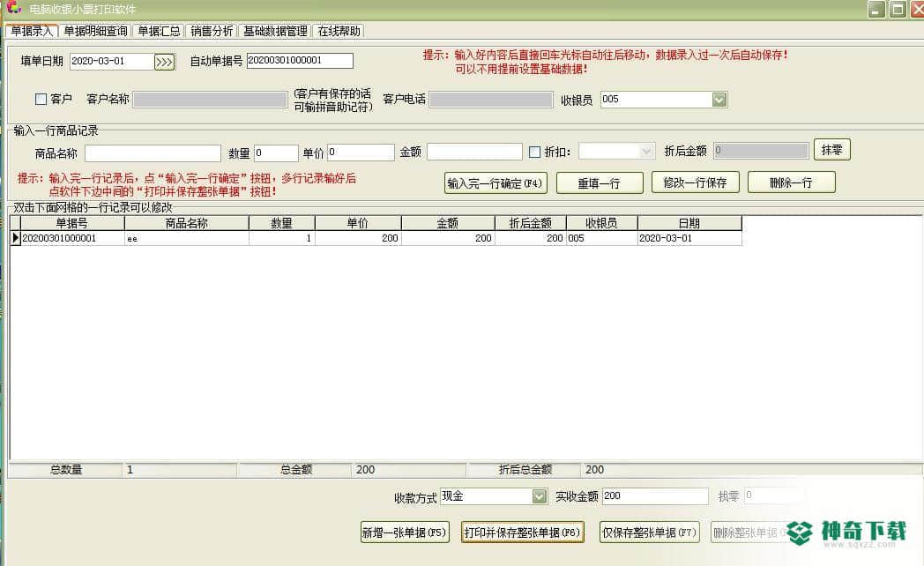Viewport: 924px width, 566px height.
Task: Click the 抹零 button
Action: coord(832,150)
